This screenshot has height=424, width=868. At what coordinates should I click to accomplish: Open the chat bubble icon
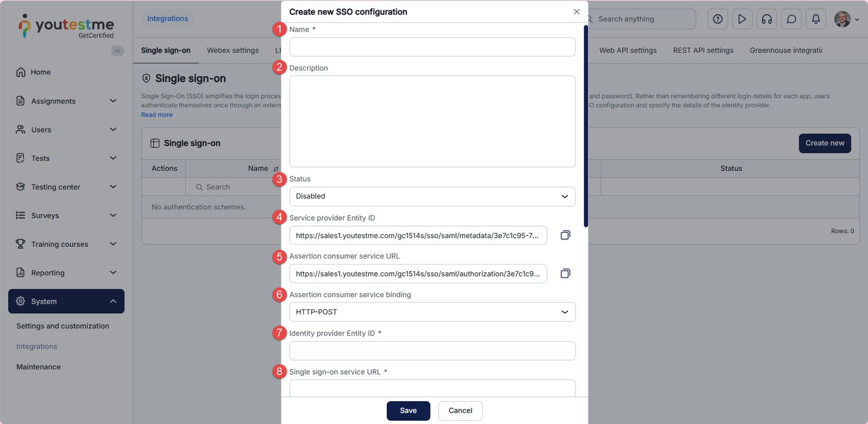[792, 19]
